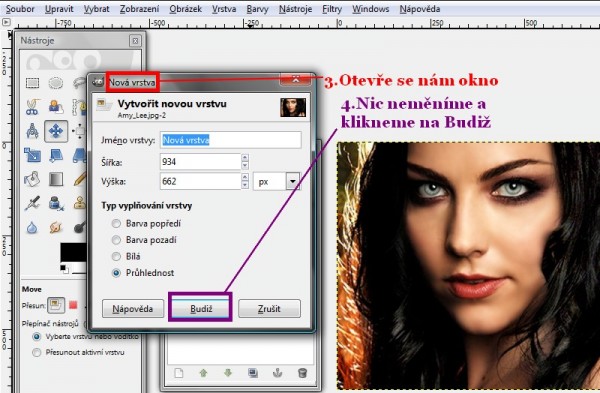Increase the Šířka value with up arrow

point(245,157)
